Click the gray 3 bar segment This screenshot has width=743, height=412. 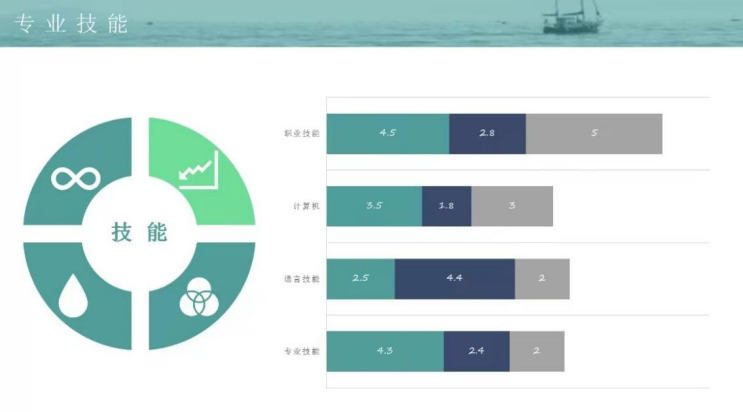pyautogui.click(x=512, y=206)
